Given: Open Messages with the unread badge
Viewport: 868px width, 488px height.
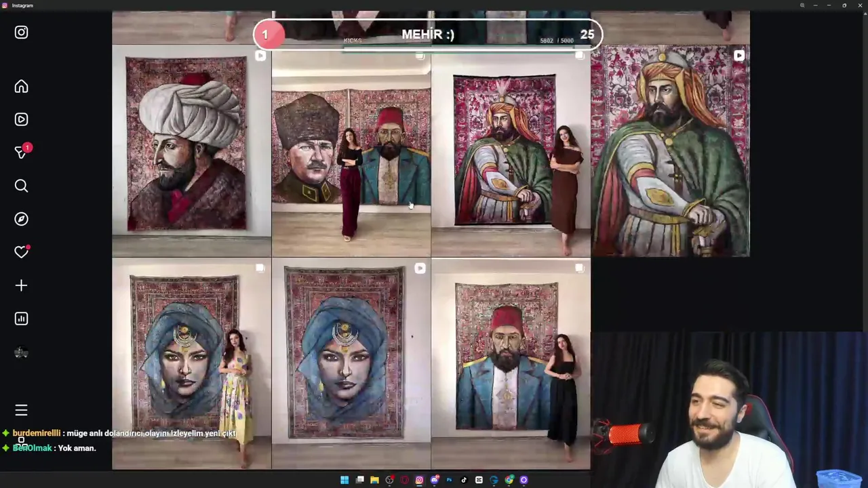Looking at the screenshot, I should [22, 152].
